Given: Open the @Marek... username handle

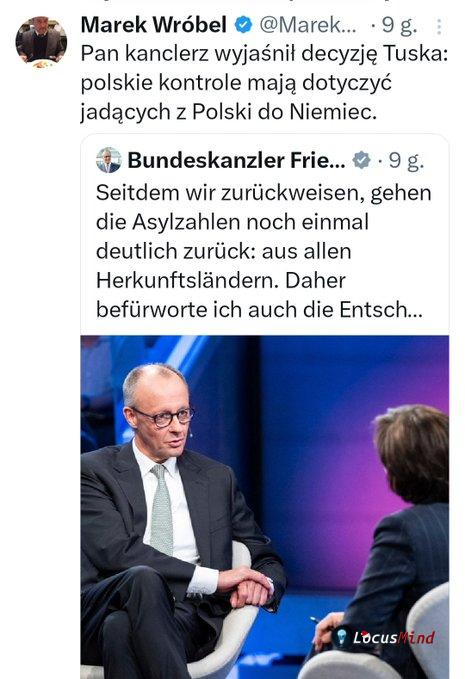Looking at the screenshot, I should coord(308,25).
